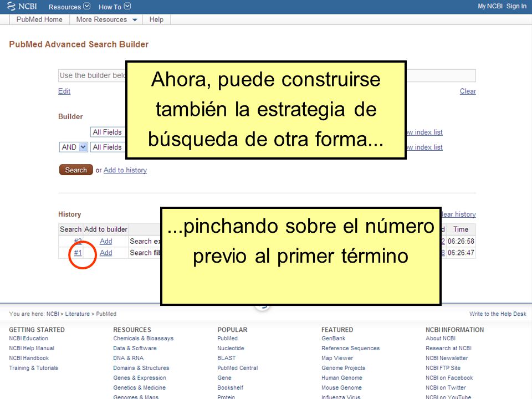This screenshot has height=399, width=532.
Task: Open GenBank featured link
Action: point(333,338)
